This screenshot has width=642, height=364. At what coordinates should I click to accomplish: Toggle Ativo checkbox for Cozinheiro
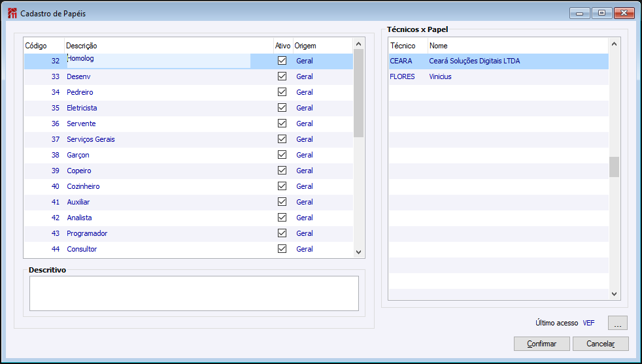coord(282,186)
